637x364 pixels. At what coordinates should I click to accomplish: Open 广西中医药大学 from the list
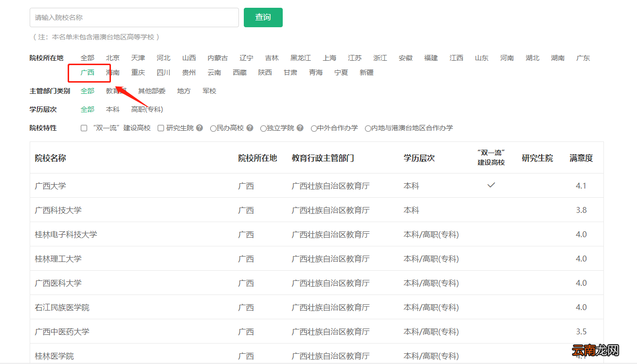62,331
